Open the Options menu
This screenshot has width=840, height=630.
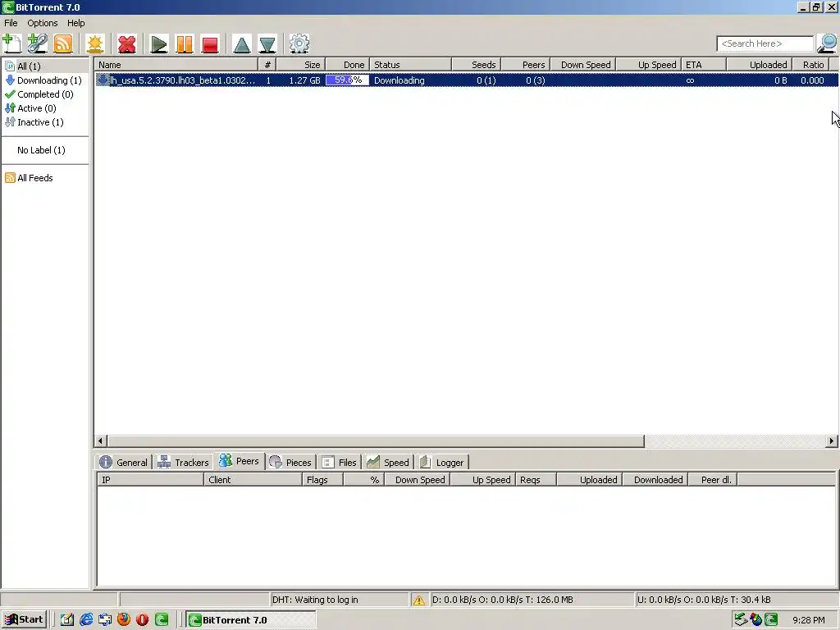43,23
